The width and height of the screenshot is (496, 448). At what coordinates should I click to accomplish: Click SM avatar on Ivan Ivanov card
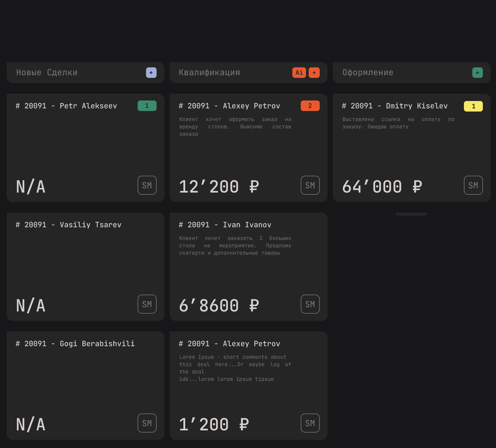(310, 304)
